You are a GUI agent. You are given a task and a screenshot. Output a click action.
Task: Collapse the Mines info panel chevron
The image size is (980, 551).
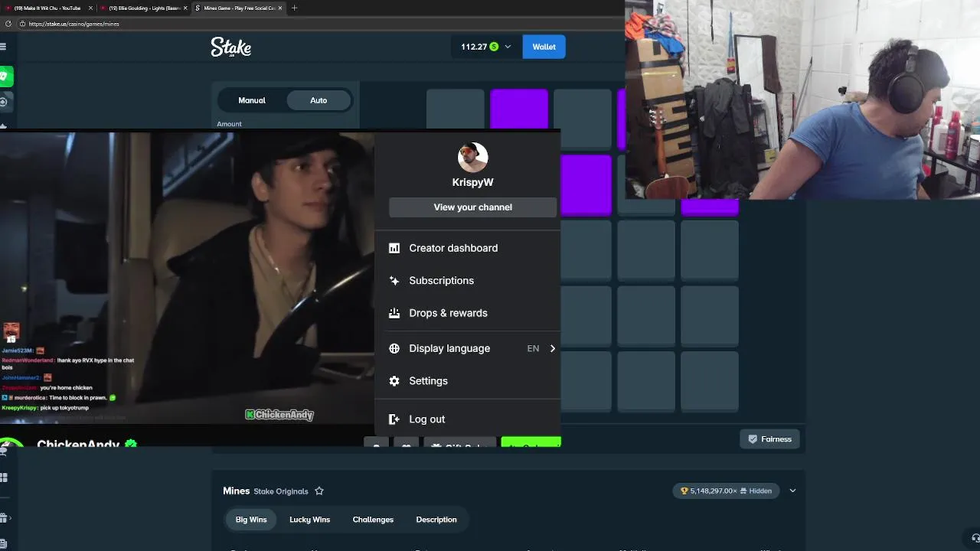click(x=792, y=491)
